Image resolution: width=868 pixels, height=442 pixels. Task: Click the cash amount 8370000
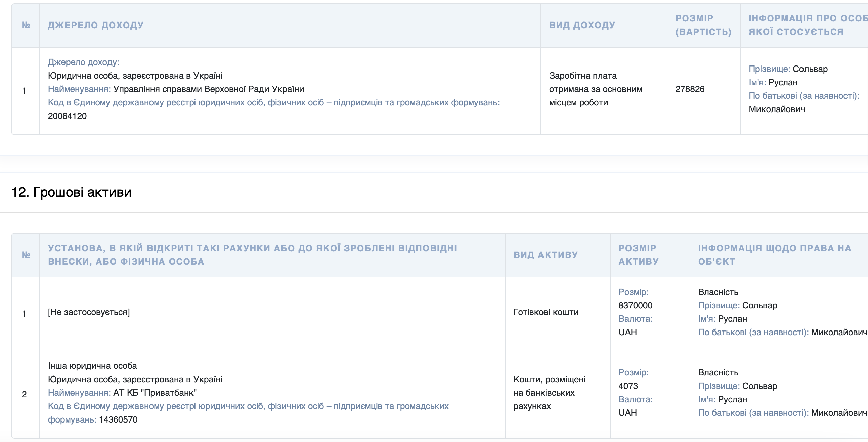point(635,305)
